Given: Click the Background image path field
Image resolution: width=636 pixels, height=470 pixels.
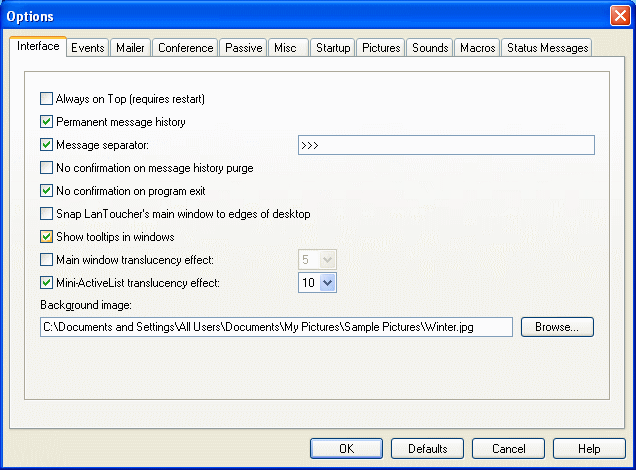Looking at the screenshot, I should (276, 327).
